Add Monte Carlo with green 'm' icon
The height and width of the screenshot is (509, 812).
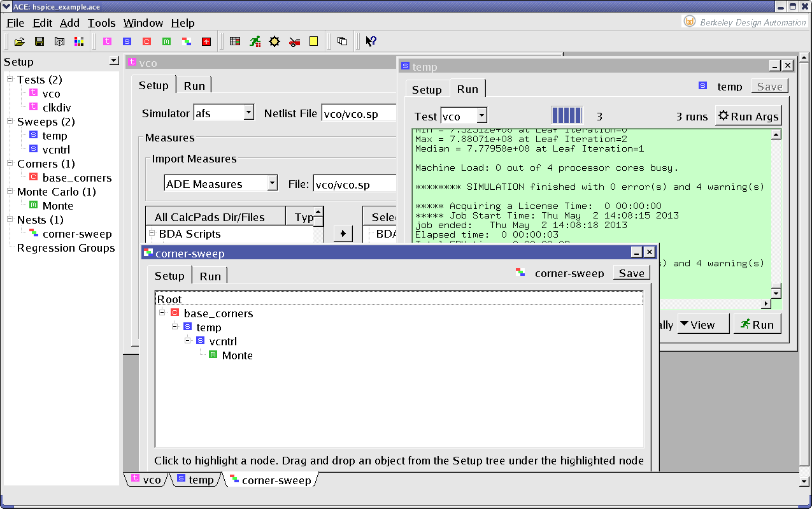(x=166, y=41)
